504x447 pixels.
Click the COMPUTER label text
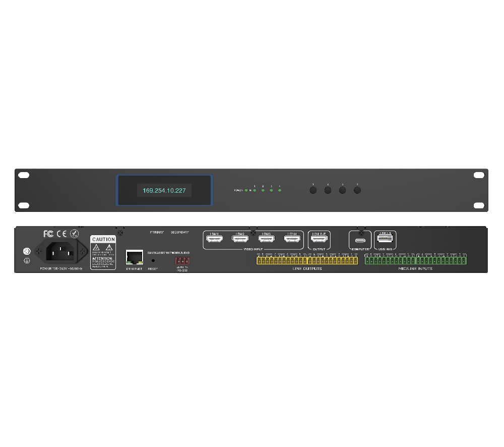coord(360,249)
